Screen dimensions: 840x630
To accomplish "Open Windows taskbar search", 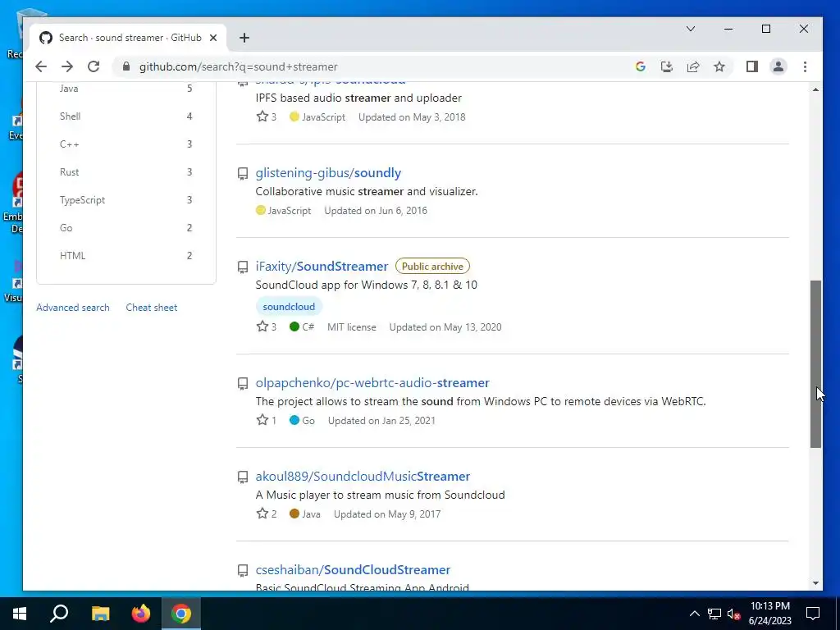I will (59, 614).
